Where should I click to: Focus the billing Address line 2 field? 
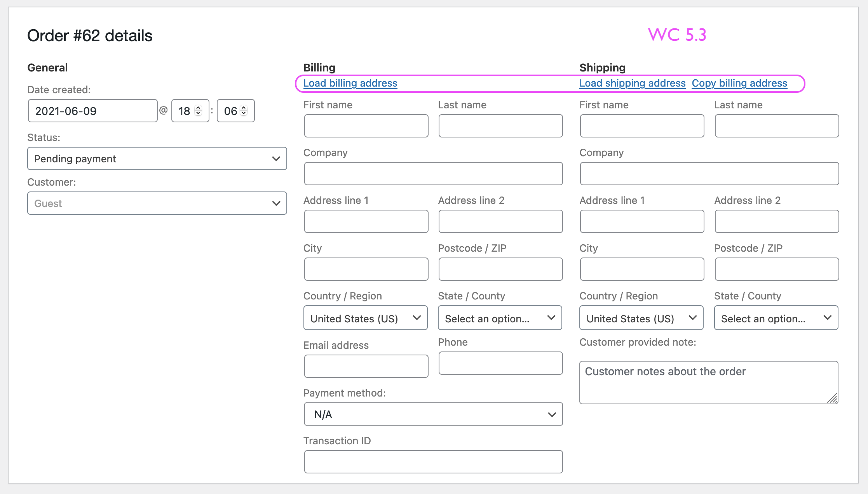point(501,221)
